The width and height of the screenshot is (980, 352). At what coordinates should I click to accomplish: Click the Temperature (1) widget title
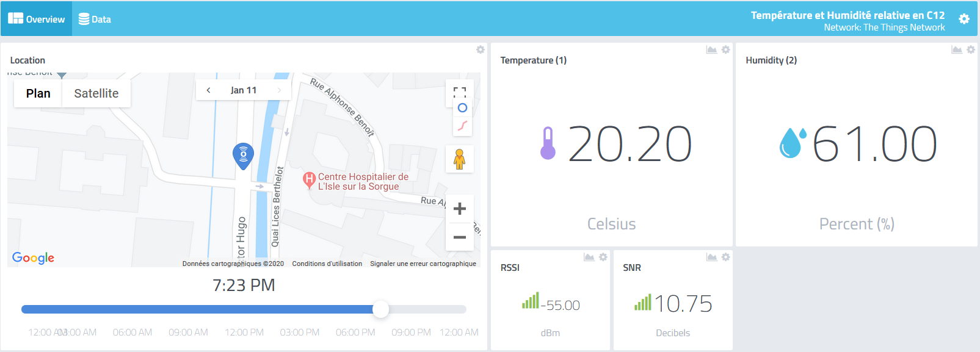coord(534,60)
